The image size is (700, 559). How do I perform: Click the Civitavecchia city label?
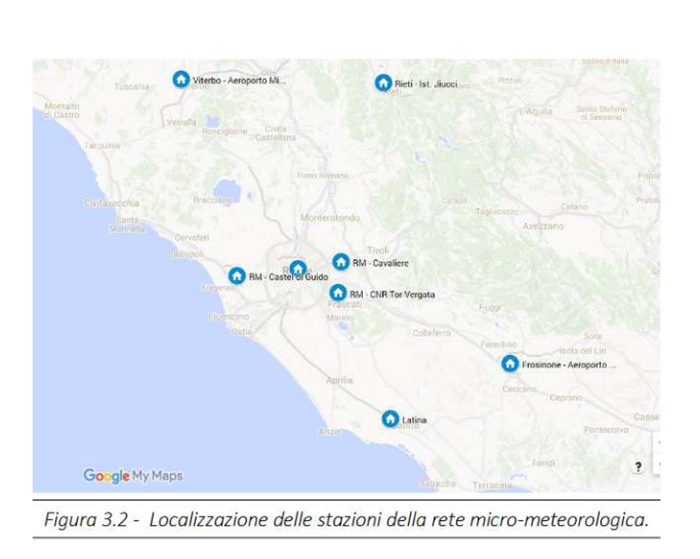(111, 203)
